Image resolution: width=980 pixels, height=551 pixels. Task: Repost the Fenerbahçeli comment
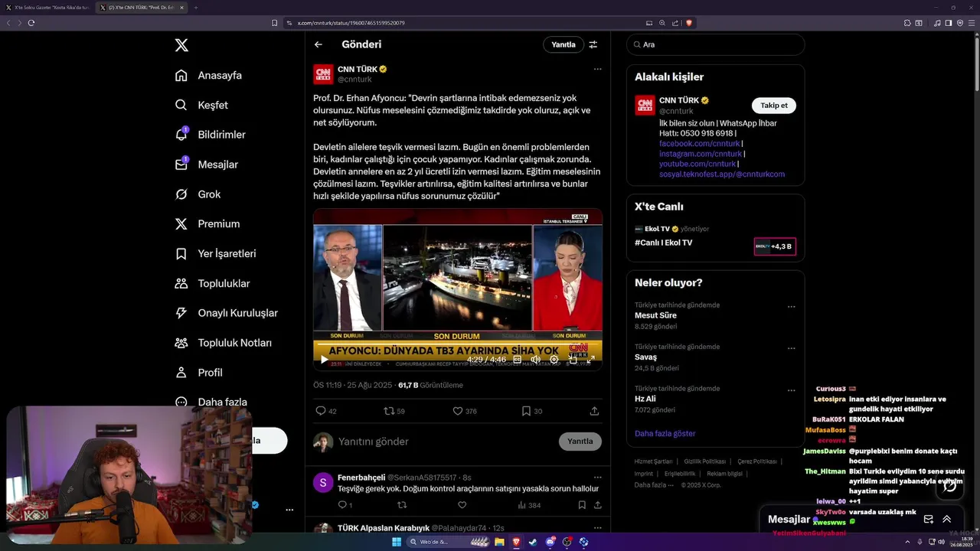click(402, 505)
